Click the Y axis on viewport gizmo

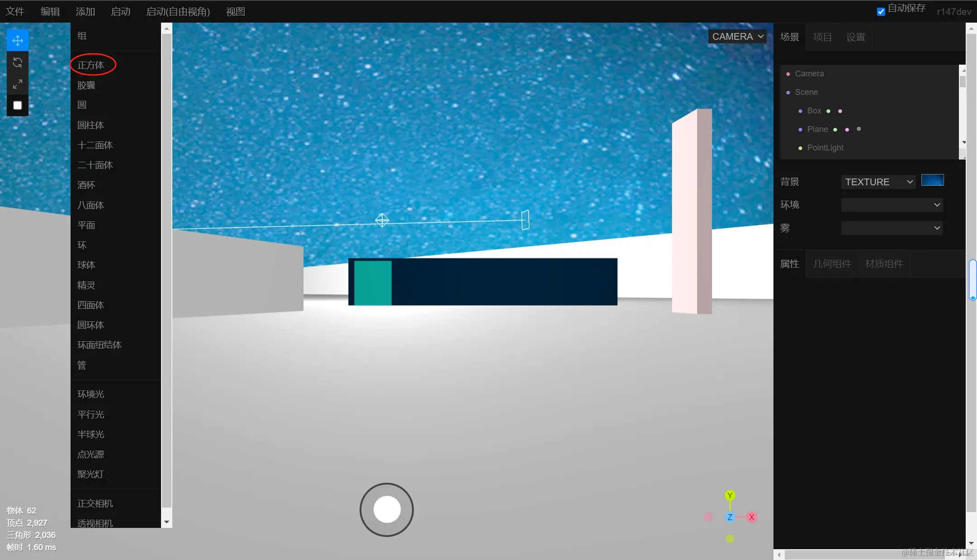(x=730, y=495)
